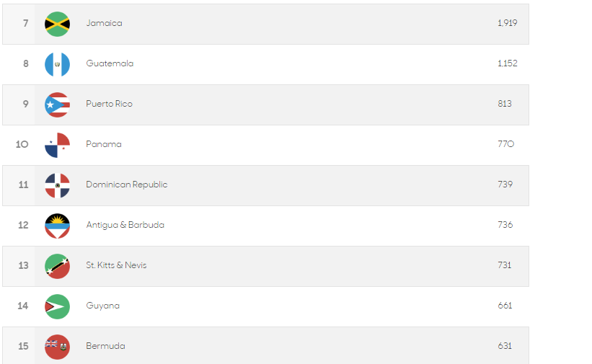
Task: Open the Jamaica team link
Action: 105,23
